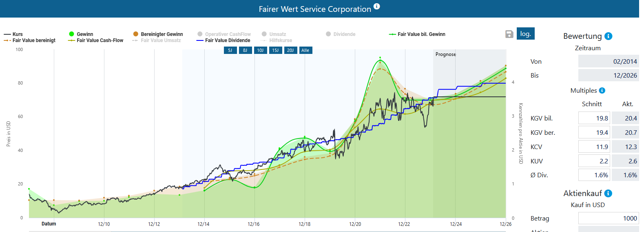
Task: Click the Datum axis label
Action: (x=49, y=224)
